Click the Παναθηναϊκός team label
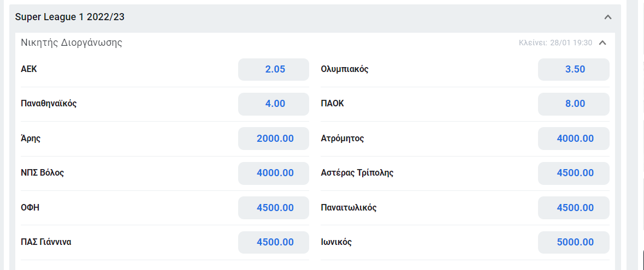Image resolution: width=644 pixels, height=270 pixels. click(x=49, y=104)
